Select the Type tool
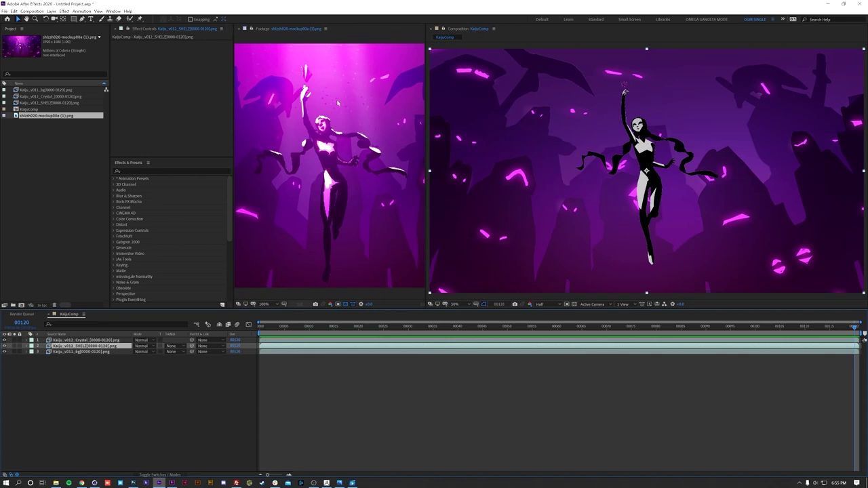This screenshot has width=868, height=488. point(91,19)
